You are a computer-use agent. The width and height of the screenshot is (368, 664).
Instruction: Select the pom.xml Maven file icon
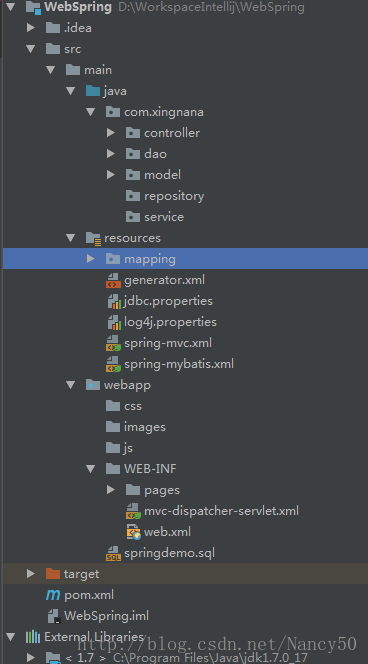click(53, 595)
